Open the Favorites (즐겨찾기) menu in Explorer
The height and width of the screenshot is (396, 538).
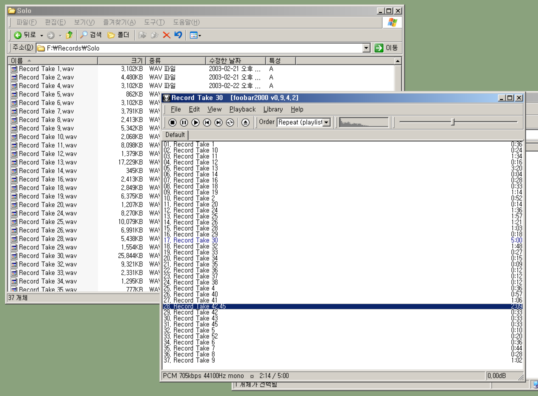click(x=120, y=22)
